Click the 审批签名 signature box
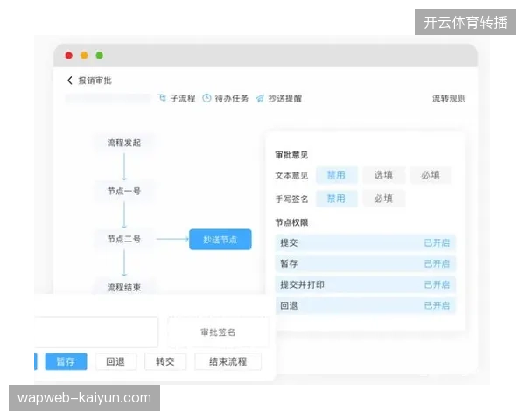 click(x=218, y=332)
